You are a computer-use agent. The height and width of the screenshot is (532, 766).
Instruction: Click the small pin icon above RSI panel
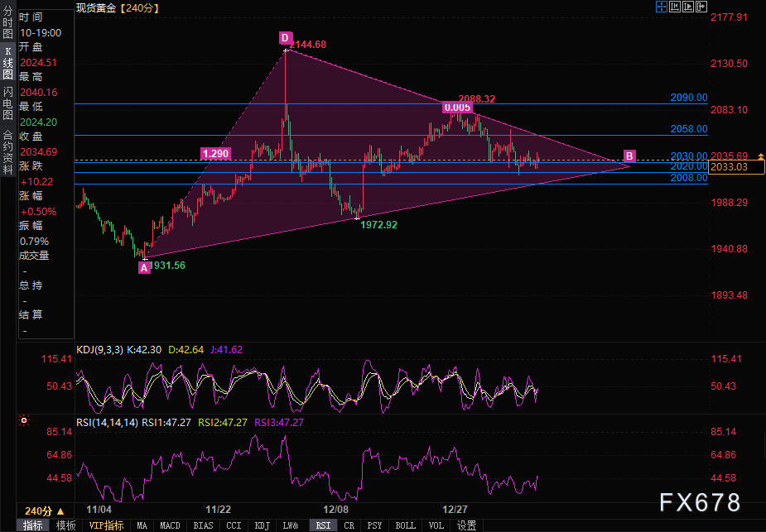click(22, 420)
